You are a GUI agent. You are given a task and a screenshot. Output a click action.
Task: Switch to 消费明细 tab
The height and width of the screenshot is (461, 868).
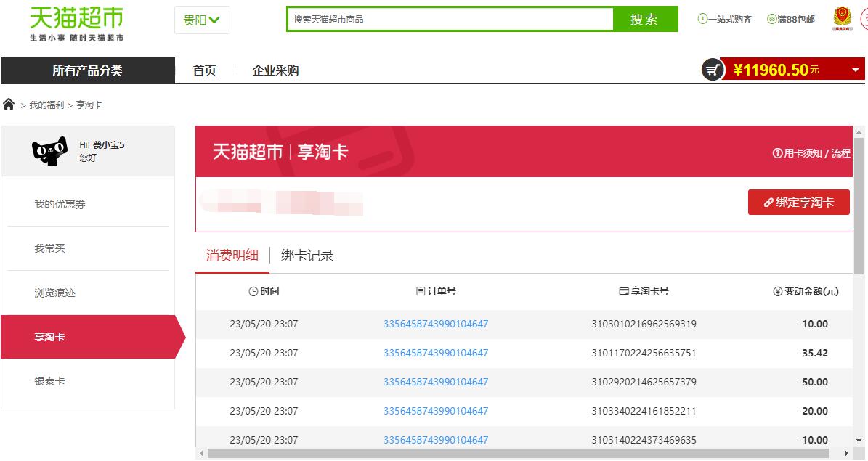[x=232, y=255]
